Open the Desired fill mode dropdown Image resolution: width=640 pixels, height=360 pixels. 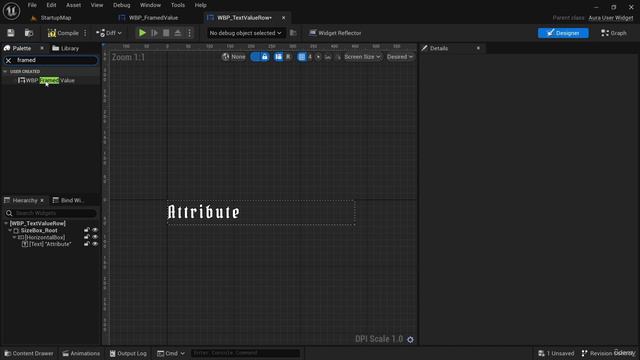point(400,57)
